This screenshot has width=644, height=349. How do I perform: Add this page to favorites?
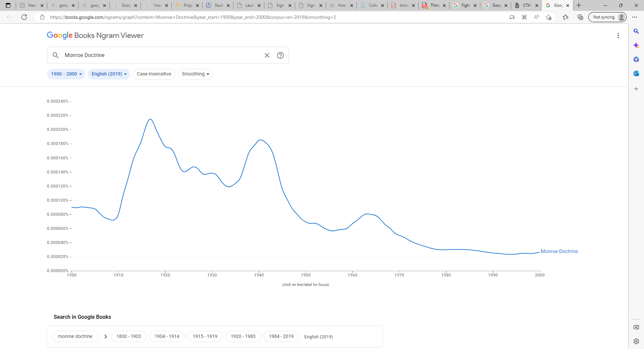(x=548, y=17)
